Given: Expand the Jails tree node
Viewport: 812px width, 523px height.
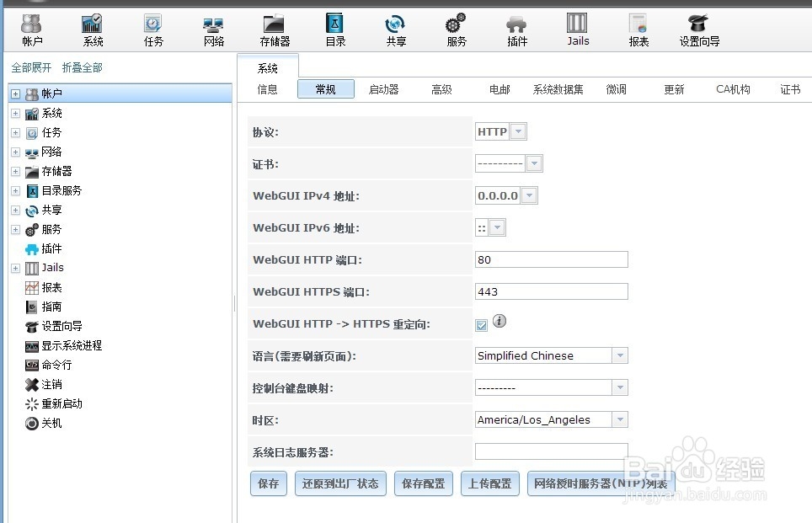Looking at the screenshot, I should [15, 268].
